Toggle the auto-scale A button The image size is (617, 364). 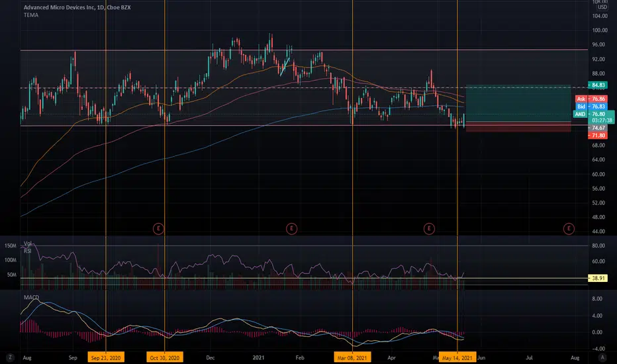pos(602,357)
